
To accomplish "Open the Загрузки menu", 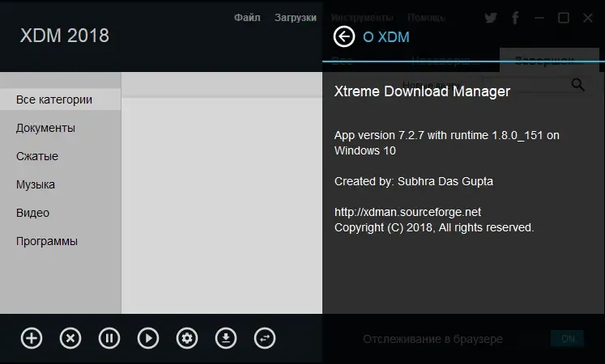I will coord(296,18).
